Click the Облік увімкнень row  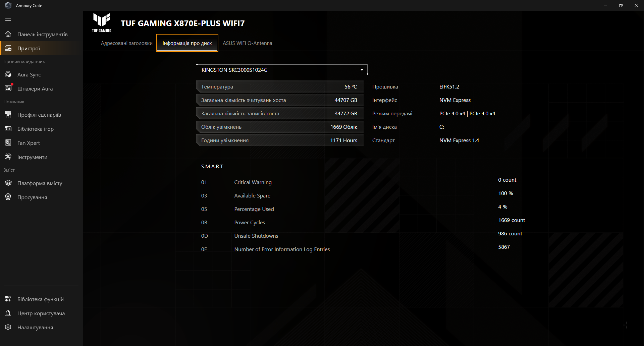click(279, 127)
